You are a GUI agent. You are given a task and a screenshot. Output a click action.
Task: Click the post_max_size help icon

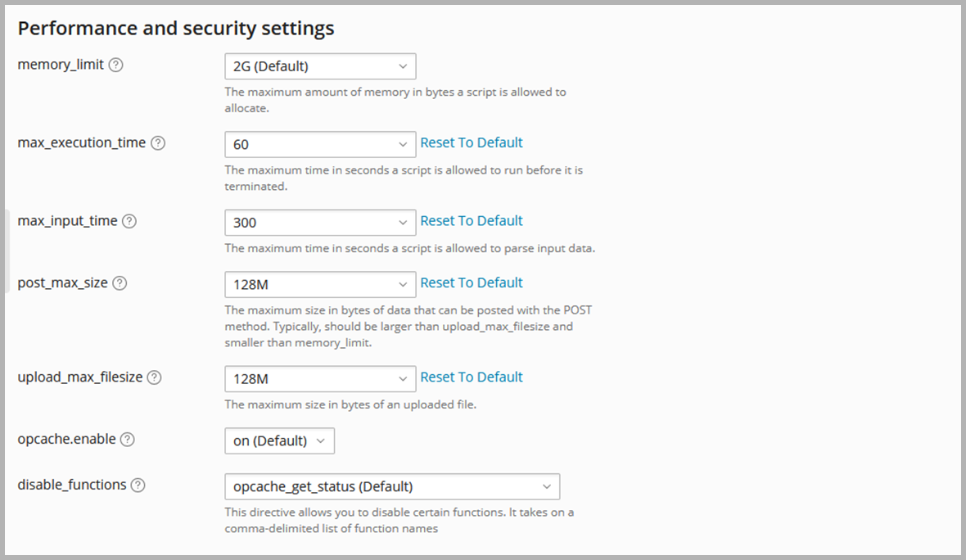pyautogui.click(x=120, y=283)
